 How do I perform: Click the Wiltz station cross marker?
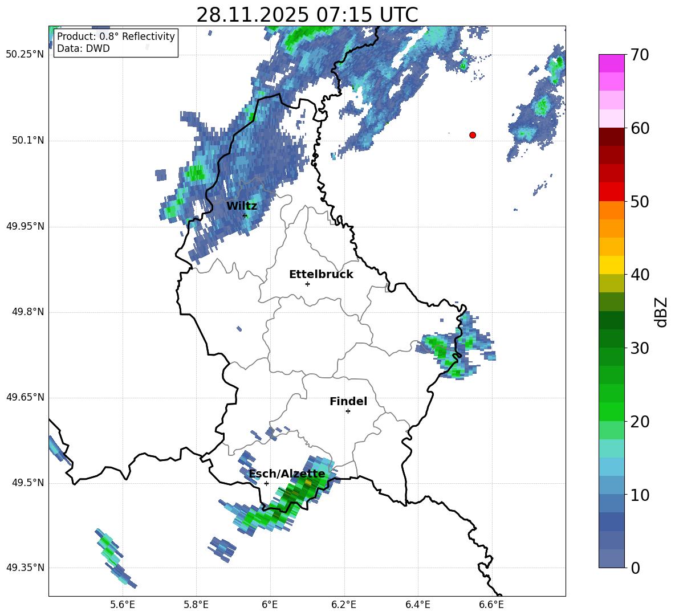click(245, 215)
